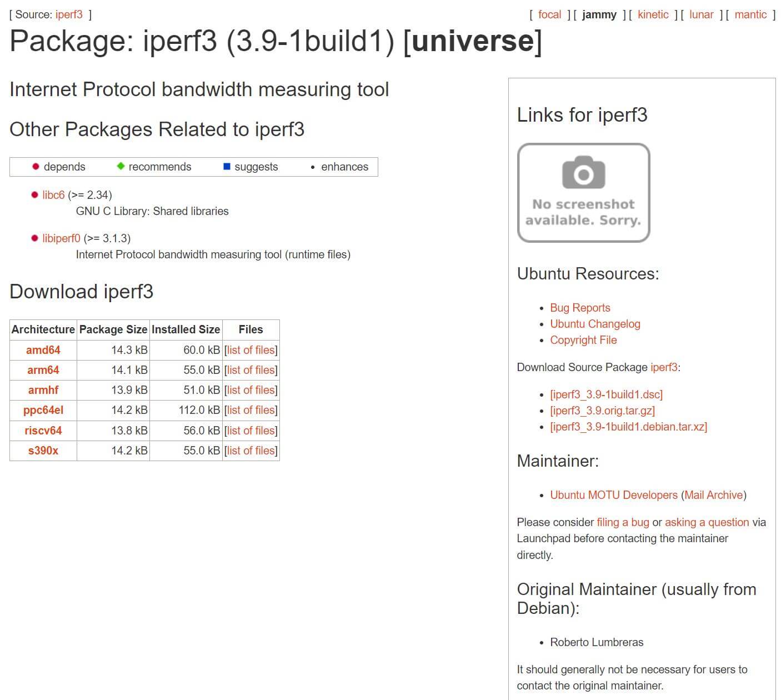The height and width of the screenshot is (700, 781).
Task: Open the libiperf0 dependency package
Action: [61, 238]
